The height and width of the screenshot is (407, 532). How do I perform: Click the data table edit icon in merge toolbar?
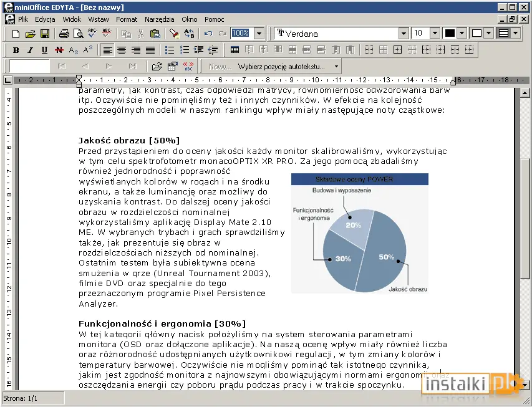pos(173,67)
